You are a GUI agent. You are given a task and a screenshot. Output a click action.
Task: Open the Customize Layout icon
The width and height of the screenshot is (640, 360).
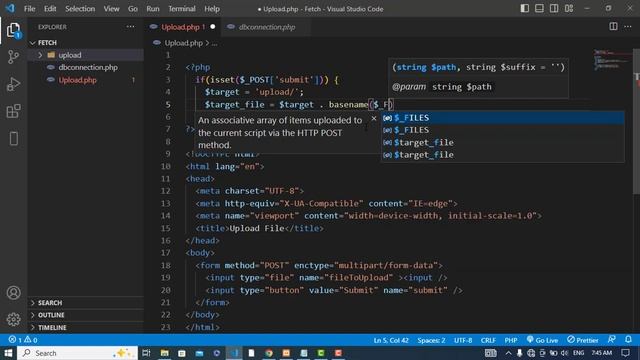[x=569, y=9]
